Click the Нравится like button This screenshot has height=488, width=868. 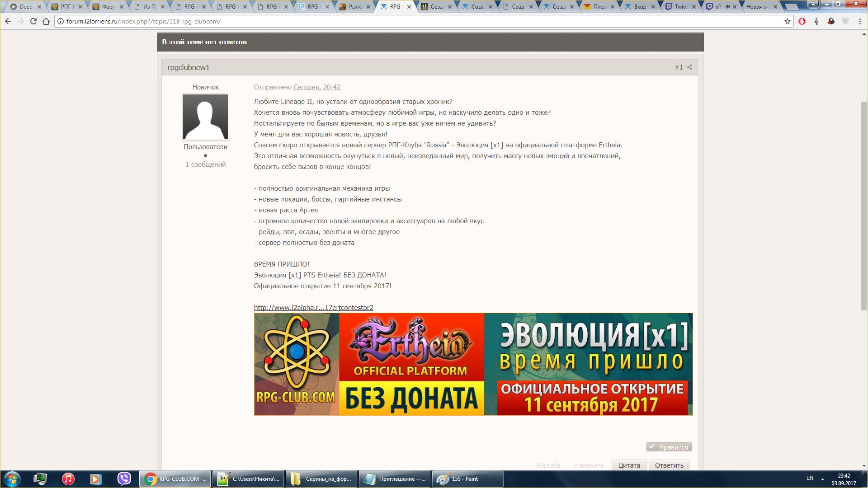(669, 447)
